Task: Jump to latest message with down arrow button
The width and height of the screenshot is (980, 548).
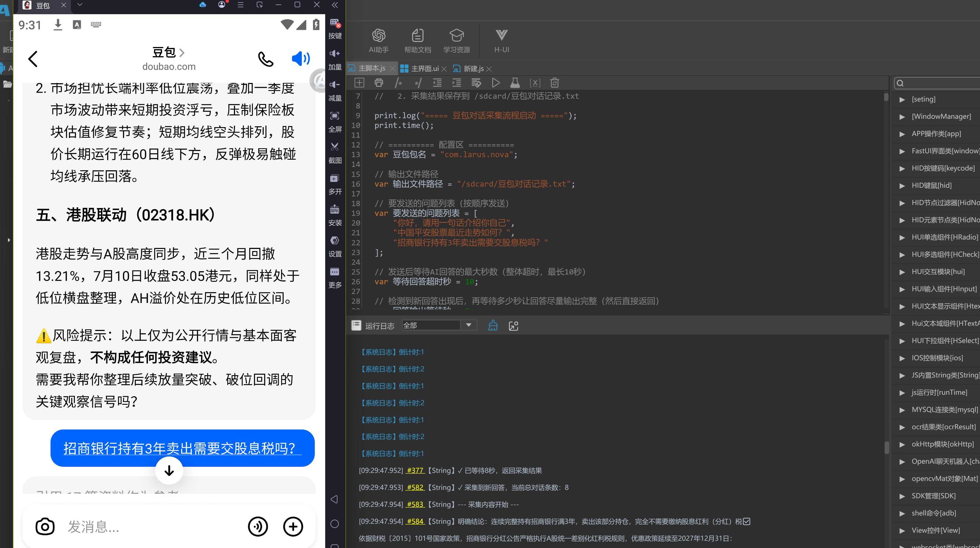Action: pyautogui.click(x=169, y=471)
